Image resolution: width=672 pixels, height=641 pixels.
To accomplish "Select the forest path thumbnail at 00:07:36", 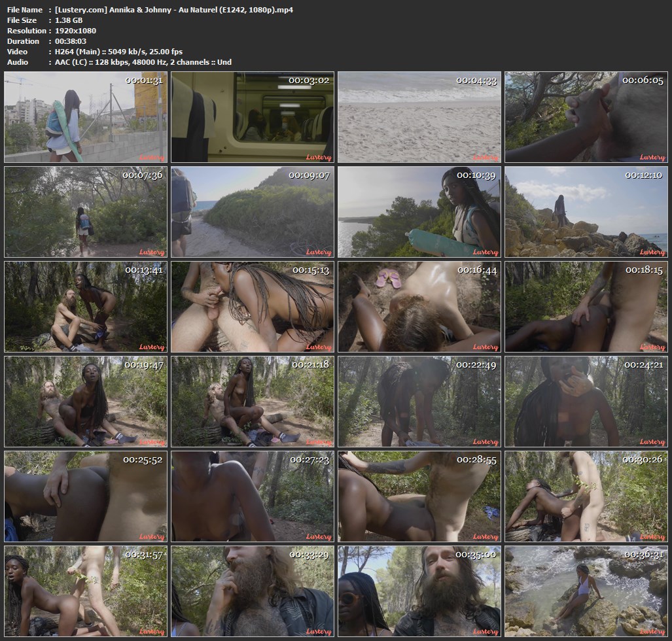I will point(86,212).
